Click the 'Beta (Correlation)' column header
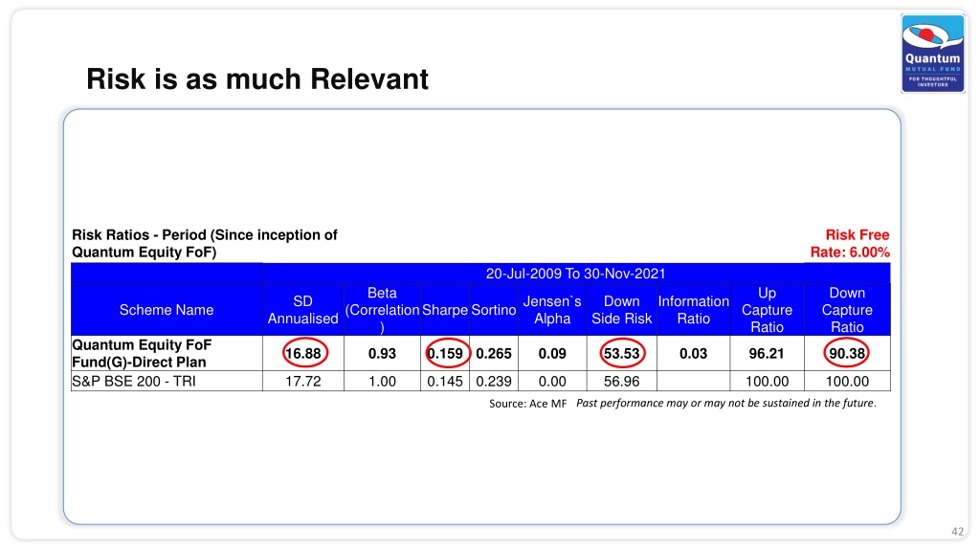Screen dimensions: 980x551 pos(382,310)
